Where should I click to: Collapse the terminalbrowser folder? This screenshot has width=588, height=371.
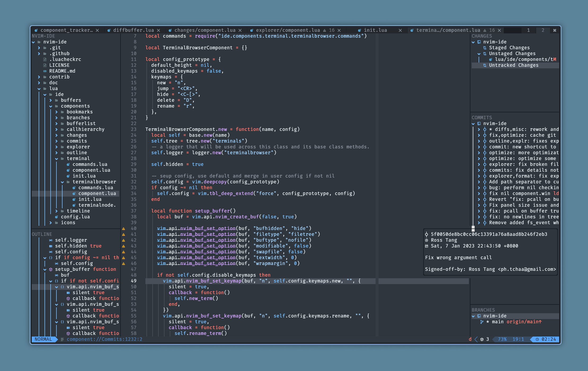[x=62, y=182]
